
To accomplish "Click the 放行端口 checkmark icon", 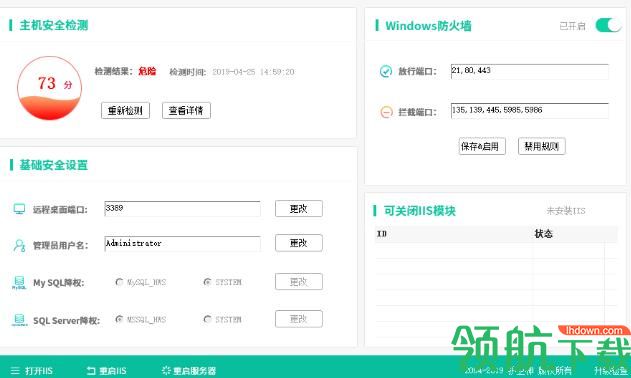I will pyautogui.click(x=386, y=71).
